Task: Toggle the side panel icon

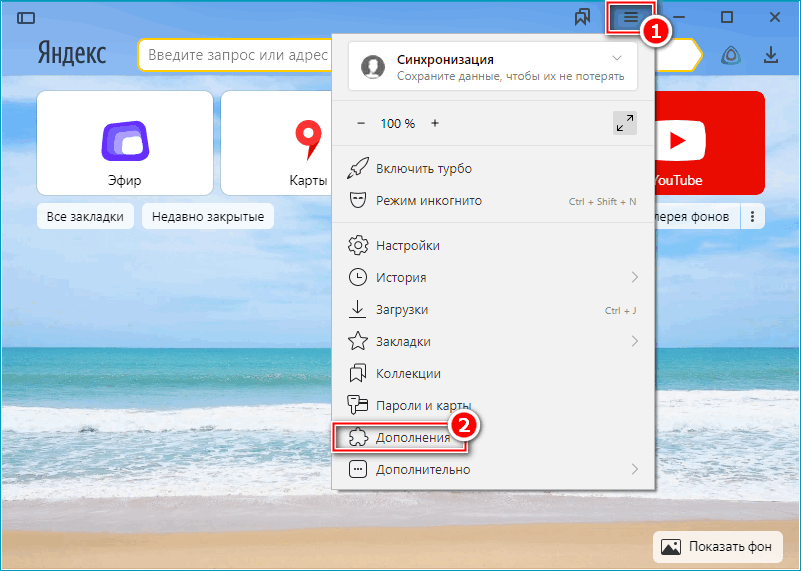Action: (26, 18)
